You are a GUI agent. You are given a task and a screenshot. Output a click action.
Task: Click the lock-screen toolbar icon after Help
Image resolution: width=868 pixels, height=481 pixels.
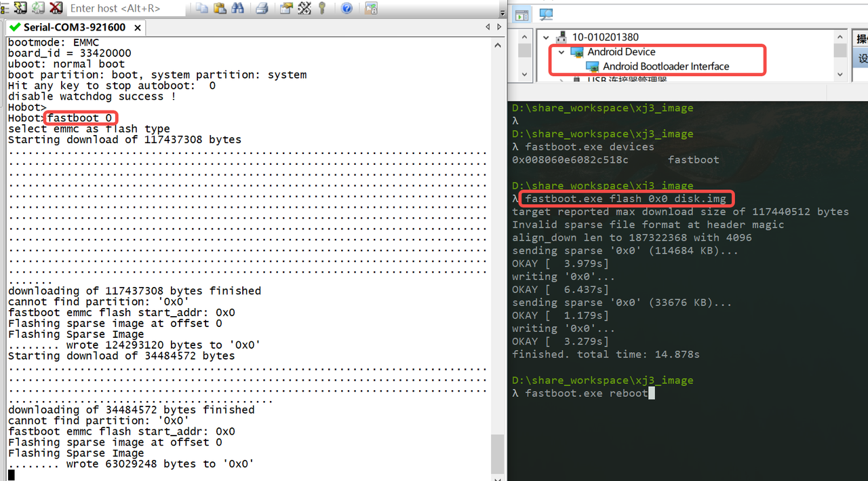371,8
